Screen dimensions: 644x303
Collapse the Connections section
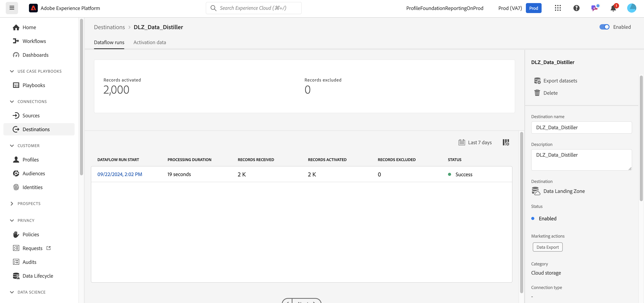point(12,101)
